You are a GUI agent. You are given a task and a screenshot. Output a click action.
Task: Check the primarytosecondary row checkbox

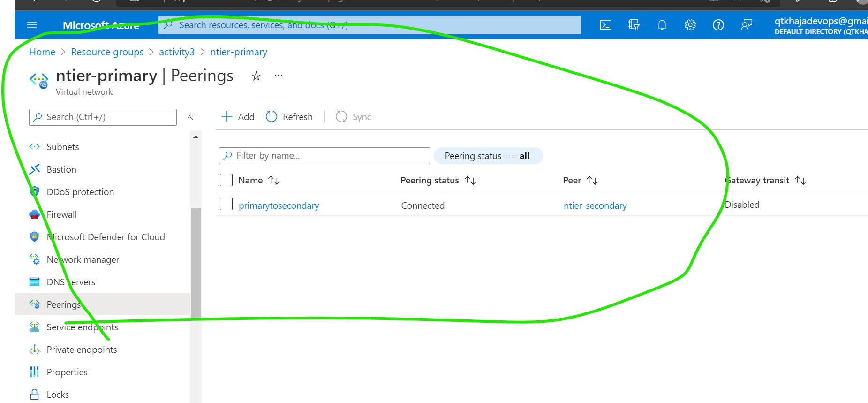[x=226, y=204]
